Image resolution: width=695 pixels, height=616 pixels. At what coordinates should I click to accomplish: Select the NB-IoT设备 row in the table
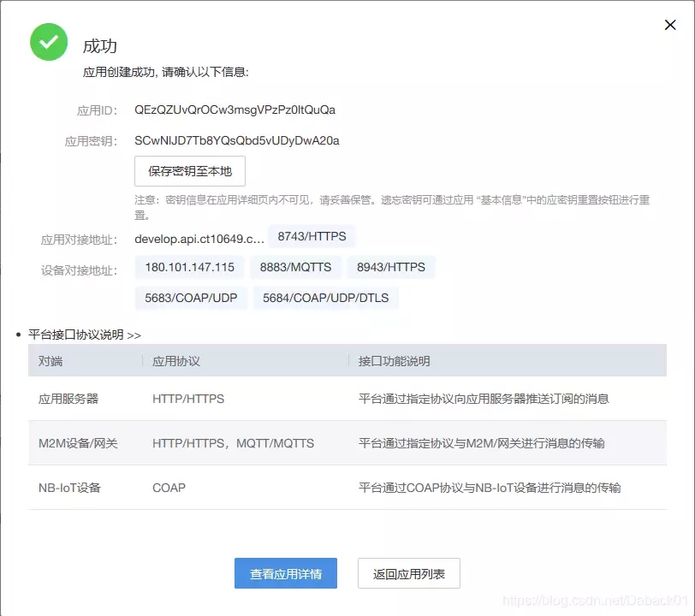click(68, 488)
